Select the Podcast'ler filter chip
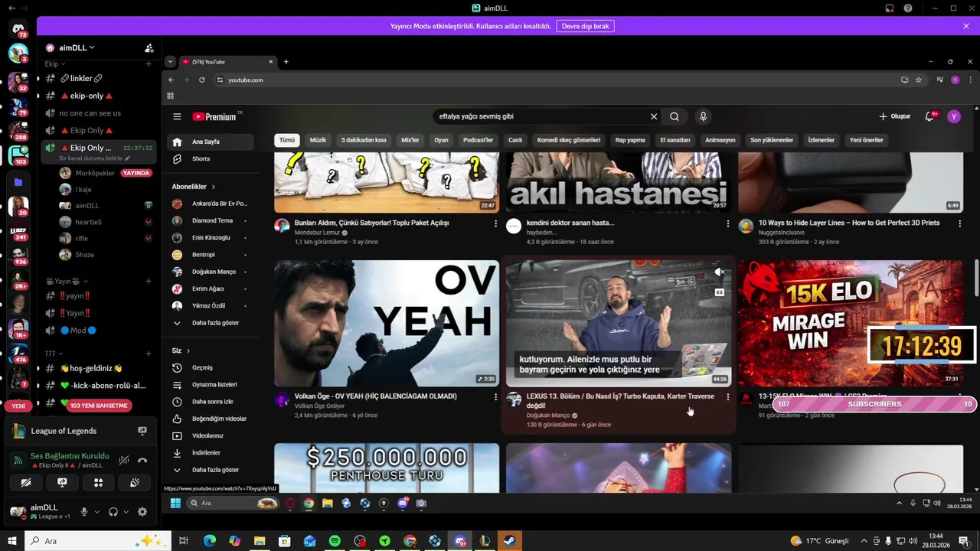980x551 pixels. pyautogui.click(x=479, y=140)
